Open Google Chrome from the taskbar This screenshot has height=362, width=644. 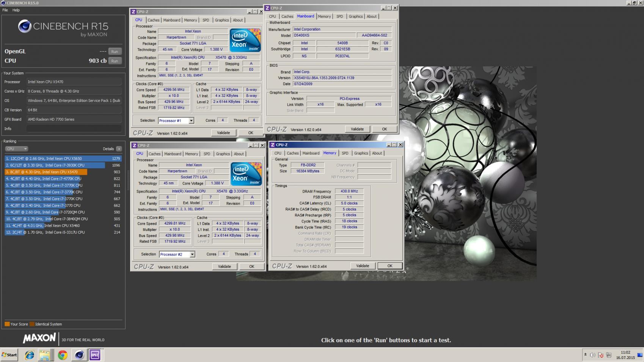click(x=63, y=355)
